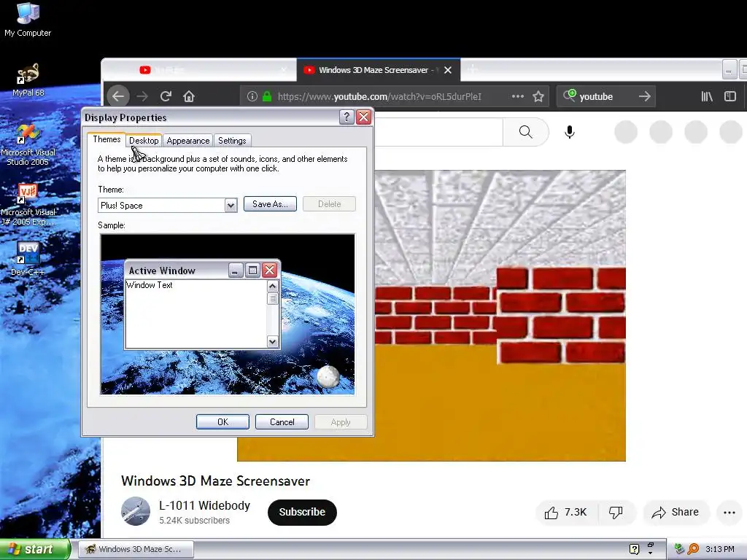Launch Dev-C++ desktop shortcut

(x=28, y=259)
